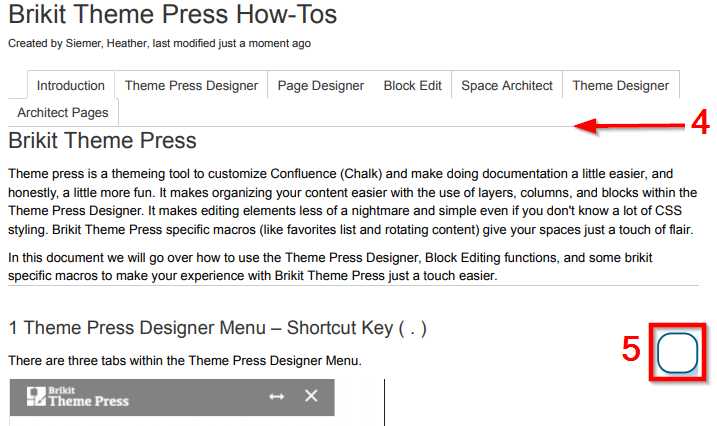Click sentence 'There are three tabs within the Theme Press Designer Menu.'
This screenshot has width=717, height=426.
point(185,361)
